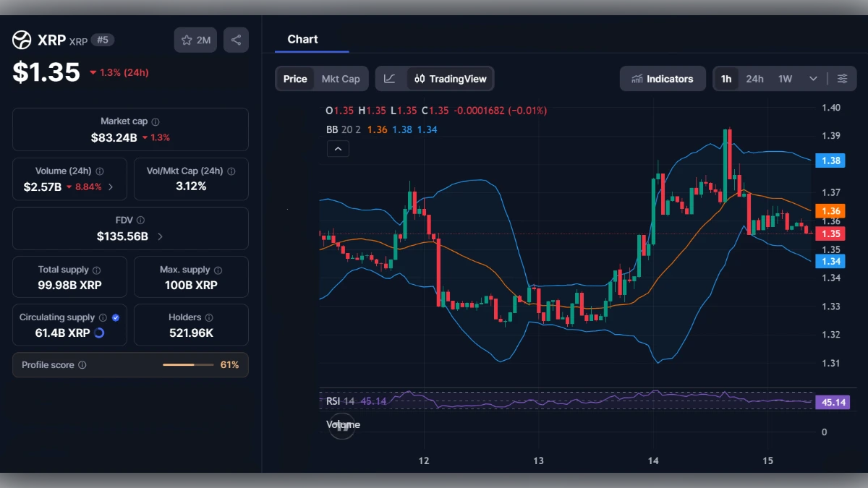The width and height of the screenshot is (868, 488).
Task: Open more timeframes dropdown chevron
Action: [x=812, y=78]
